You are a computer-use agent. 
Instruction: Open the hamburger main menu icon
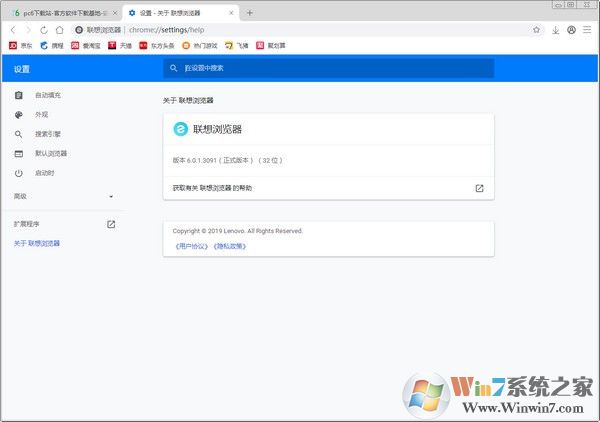pyautogui.click(x=587, y=29)
